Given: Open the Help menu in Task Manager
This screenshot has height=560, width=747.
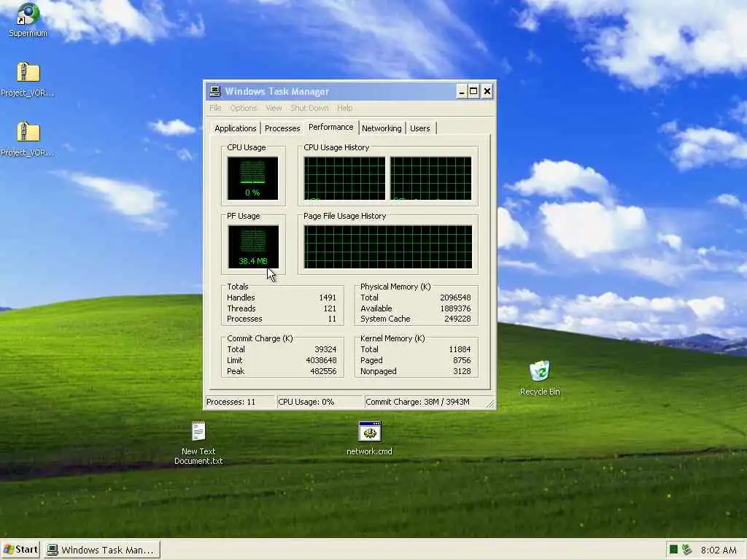Looking at the screenshot, I should [x=344, y=108].
